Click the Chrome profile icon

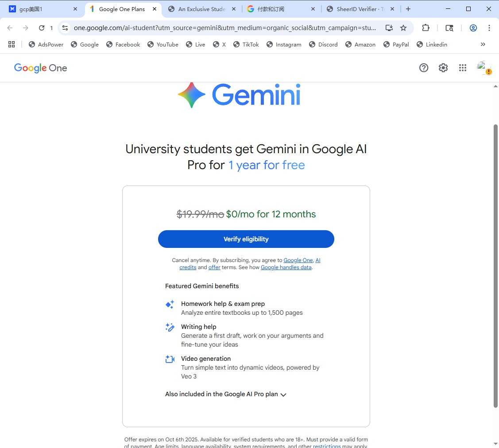(473, 28)
